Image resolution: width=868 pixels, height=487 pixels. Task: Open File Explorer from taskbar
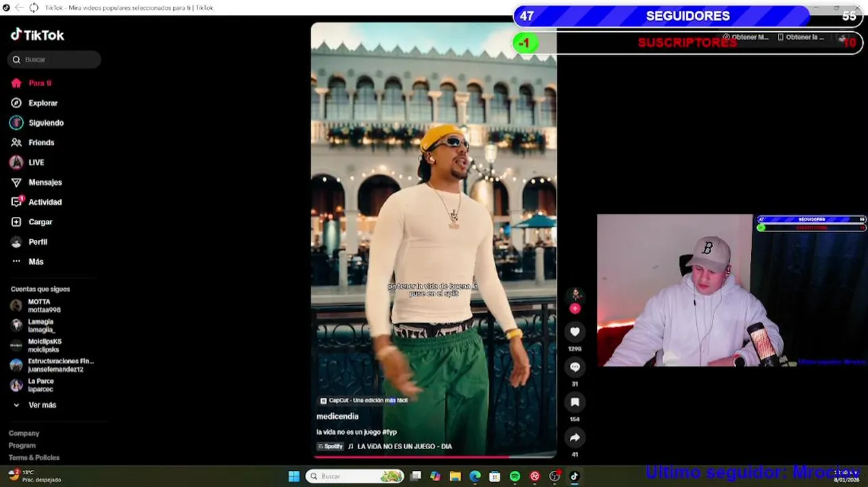tap(455, 476)
